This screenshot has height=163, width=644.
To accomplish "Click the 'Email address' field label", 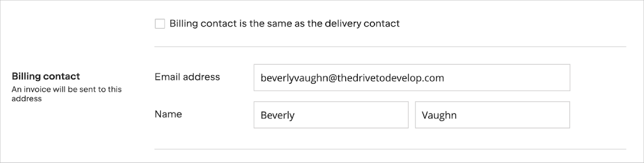I will click(187, 77).
